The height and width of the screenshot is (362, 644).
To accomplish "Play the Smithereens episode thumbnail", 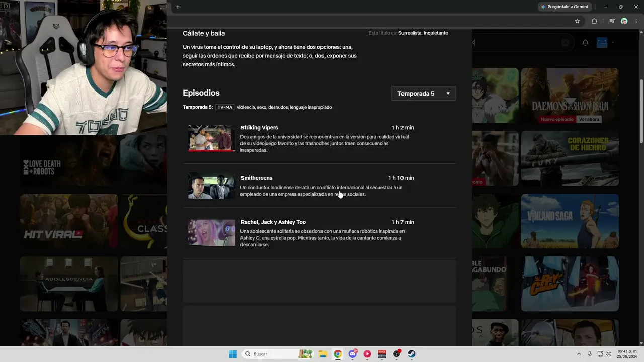I will point(212,186).
